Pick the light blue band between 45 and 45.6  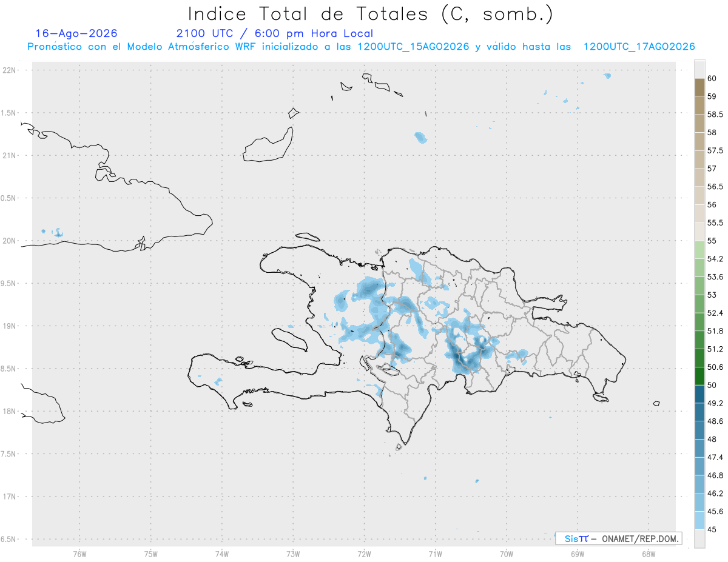tap(699, 520)
